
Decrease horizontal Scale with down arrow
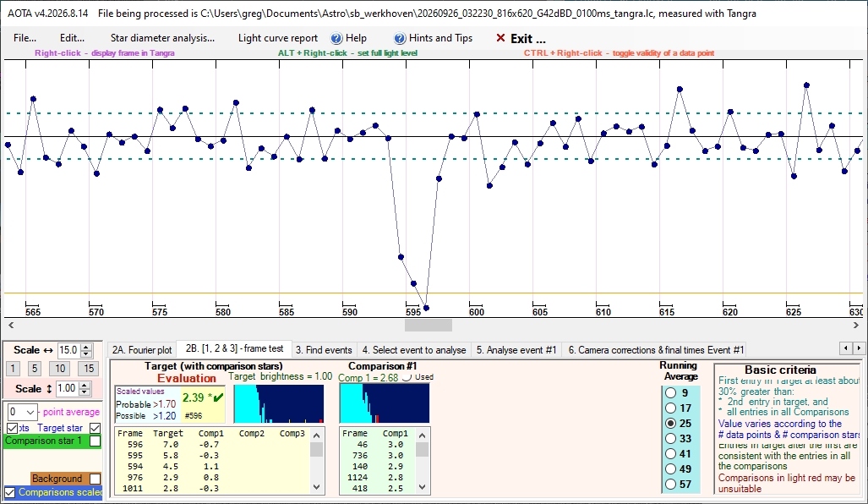86,354
